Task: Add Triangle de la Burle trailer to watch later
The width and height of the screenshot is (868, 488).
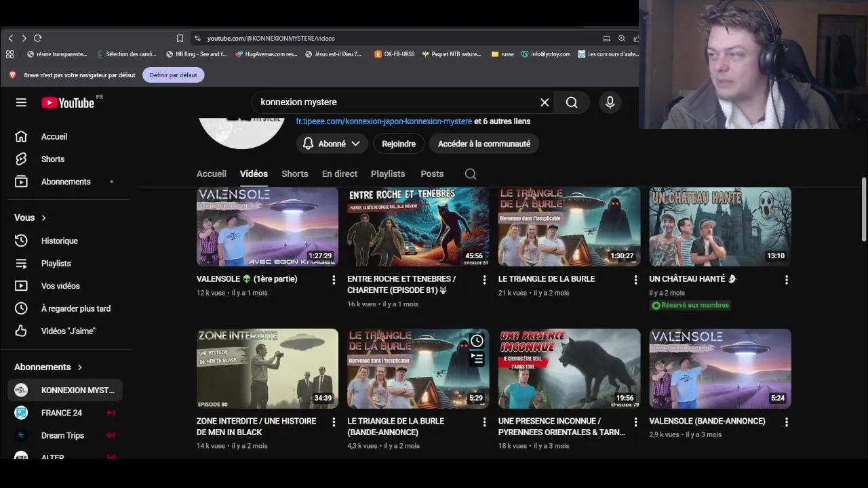Action: pyautogui.click(x=477, y=341)
